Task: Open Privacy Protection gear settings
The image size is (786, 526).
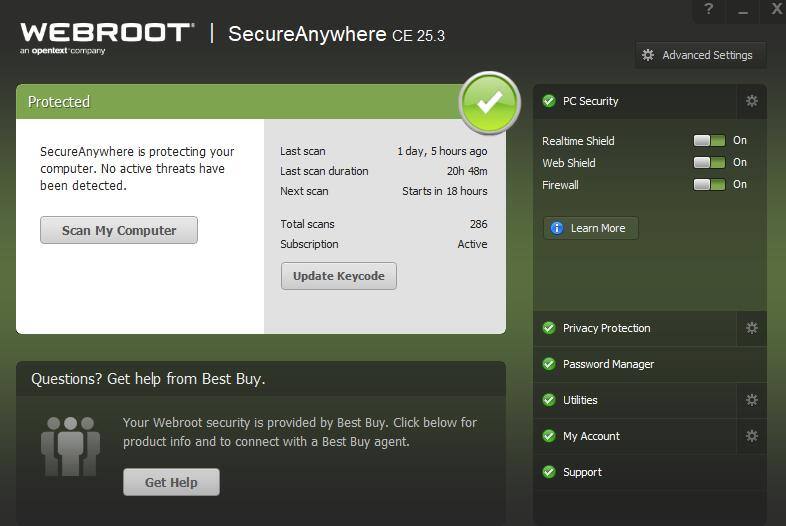Action: point(752,328)
